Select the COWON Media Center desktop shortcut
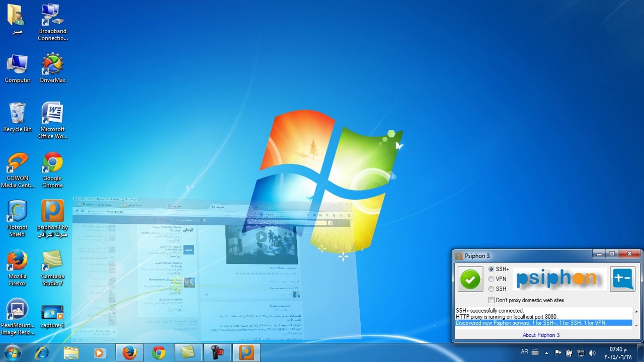Screen dimensions: 644x362 point(17,170)
